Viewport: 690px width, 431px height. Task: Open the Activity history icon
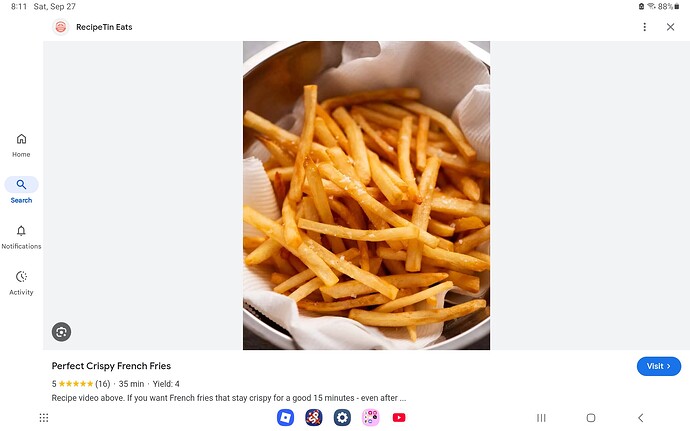(21, 283)
